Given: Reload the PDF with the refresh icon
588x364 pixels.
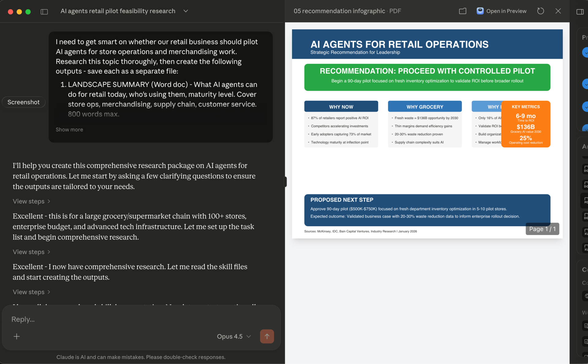Looking at the screenshot, I should tap(541, 11).
